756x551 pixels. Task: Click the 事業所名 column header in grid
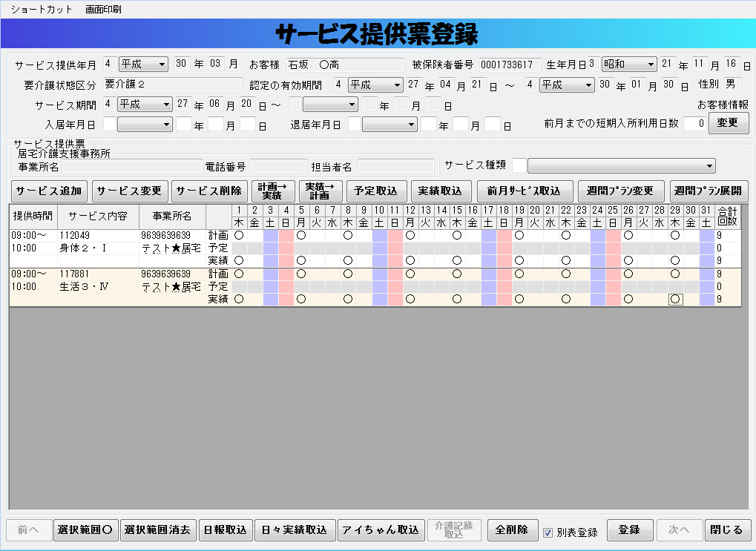[x=172, y=217]
